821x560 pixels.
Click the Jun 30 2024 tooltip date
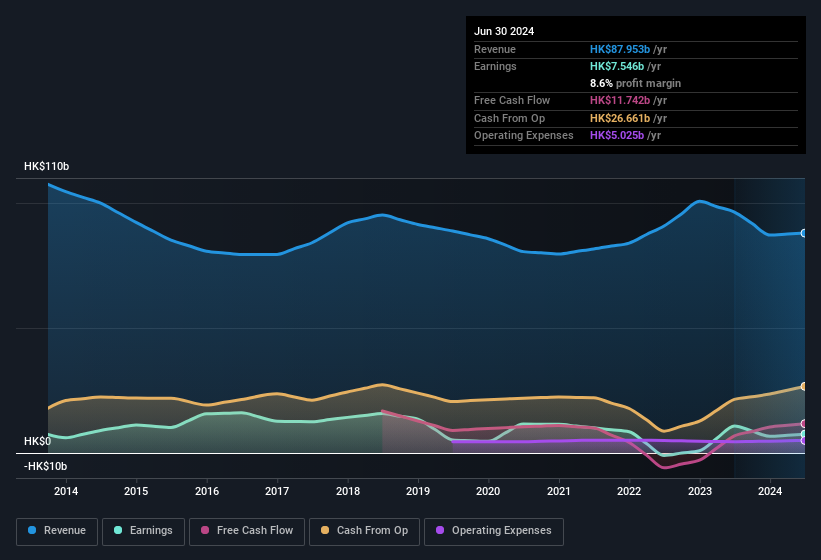pos(504,31)
